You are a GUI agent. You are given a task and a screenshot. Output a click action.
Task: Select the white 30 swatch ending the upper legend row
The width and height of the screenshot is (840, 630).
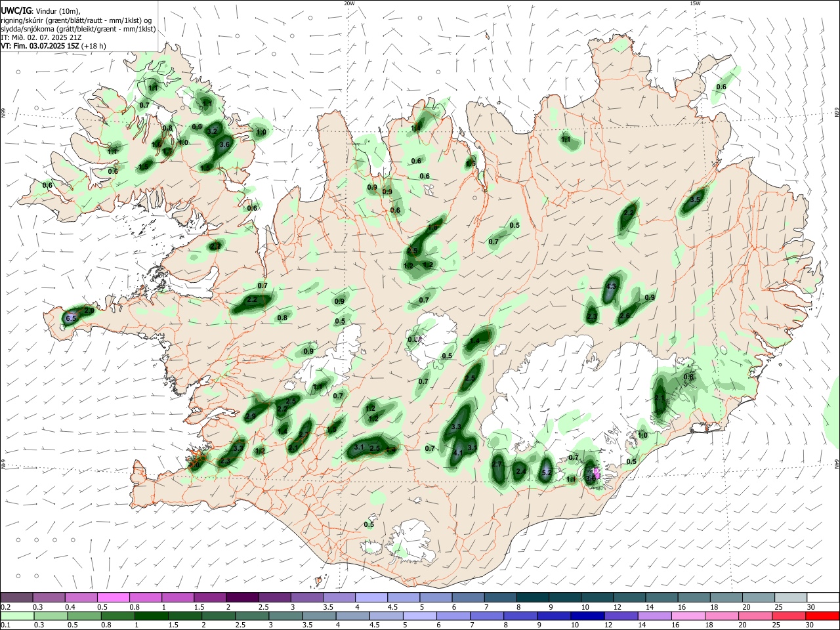click(x=824, y=598)
